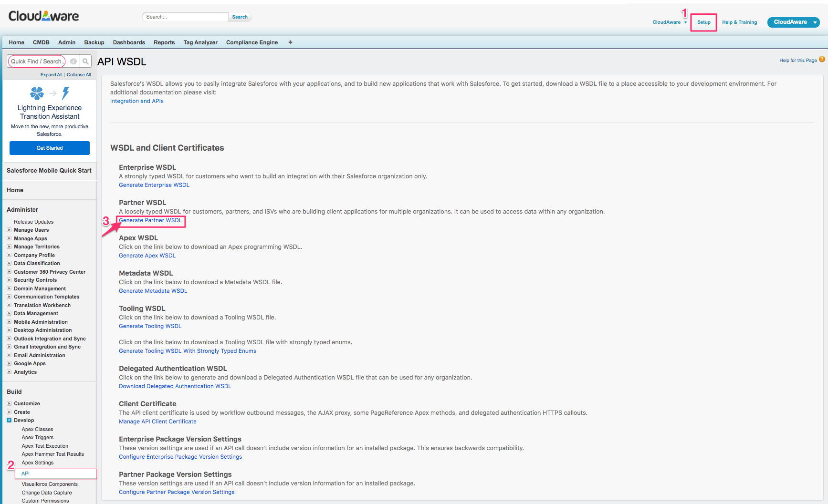The width and height of the screenshot is (828, 504).
Task: Click Help for this Page link
Action: [x=798, y=61]
